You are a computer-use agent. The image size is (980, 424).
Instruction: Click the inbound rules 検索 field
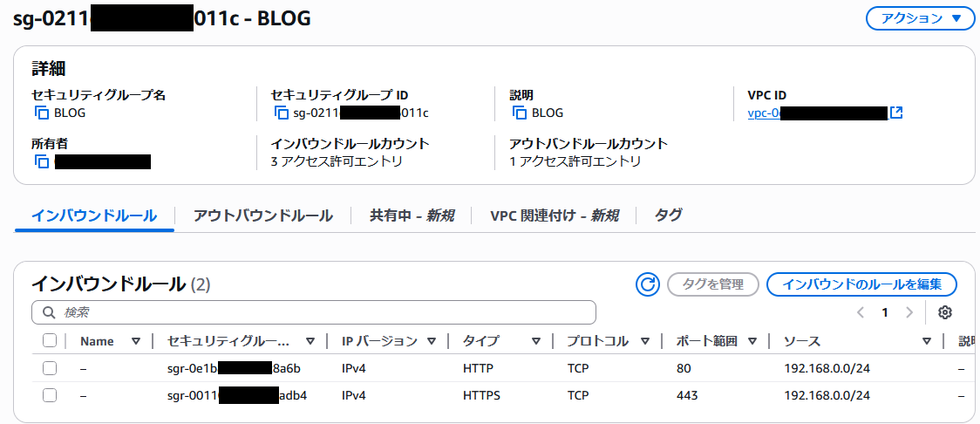point(314,312)
